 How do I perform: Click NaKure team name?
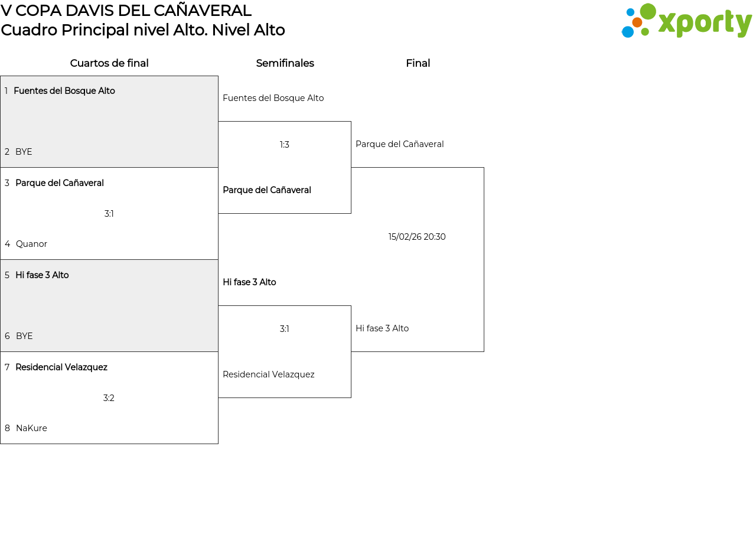pyautogui.click(x=31, y=428)
